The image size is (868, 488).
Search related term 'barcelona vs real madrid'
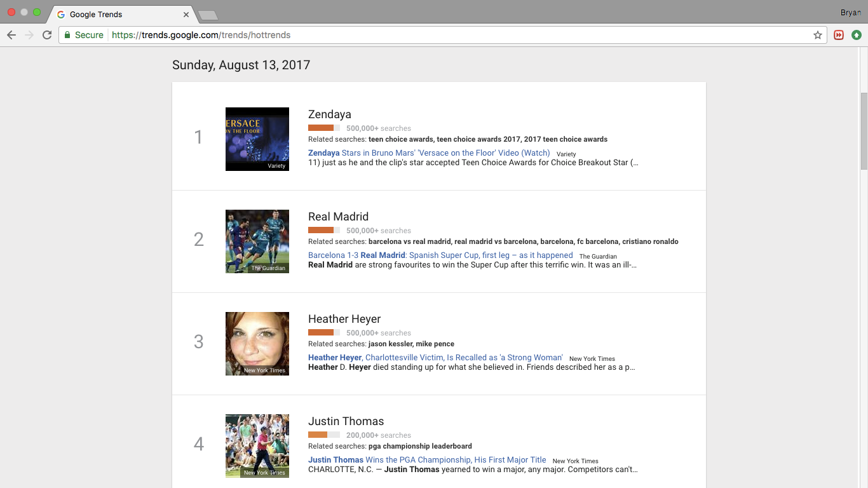409,241
